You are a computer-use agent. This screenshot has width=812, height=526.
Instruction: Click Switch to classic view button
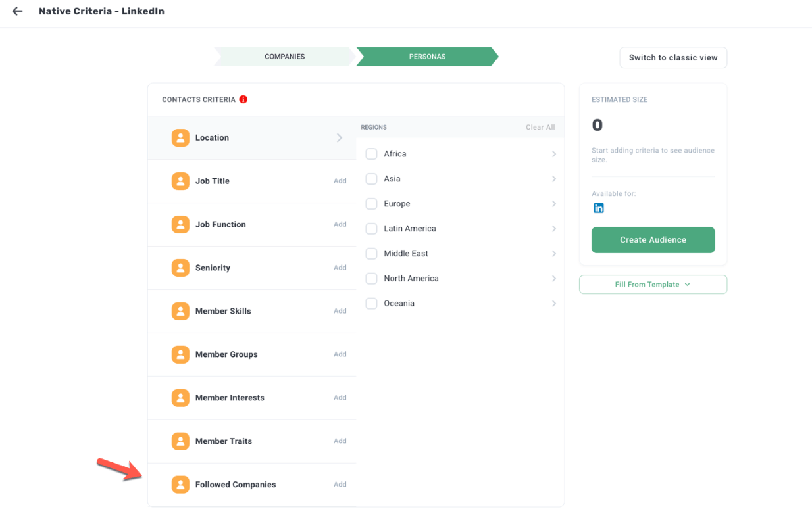point(672,58)
